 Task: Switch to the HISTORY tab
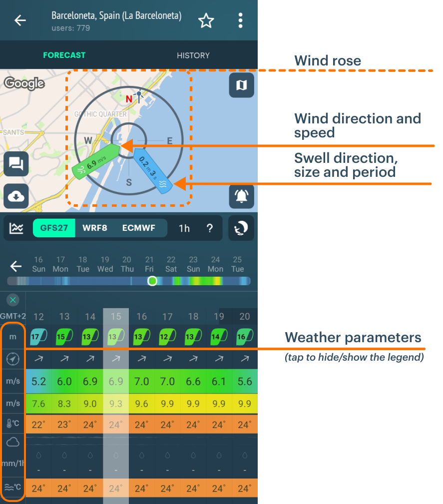tap(193, 55)
